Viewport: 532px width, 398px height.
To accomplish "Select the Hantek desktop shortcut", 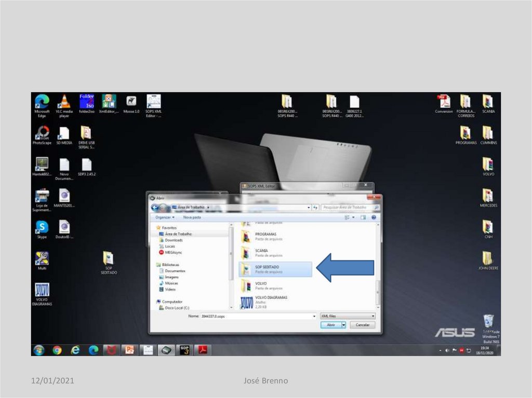I will (x=42, y=167).
